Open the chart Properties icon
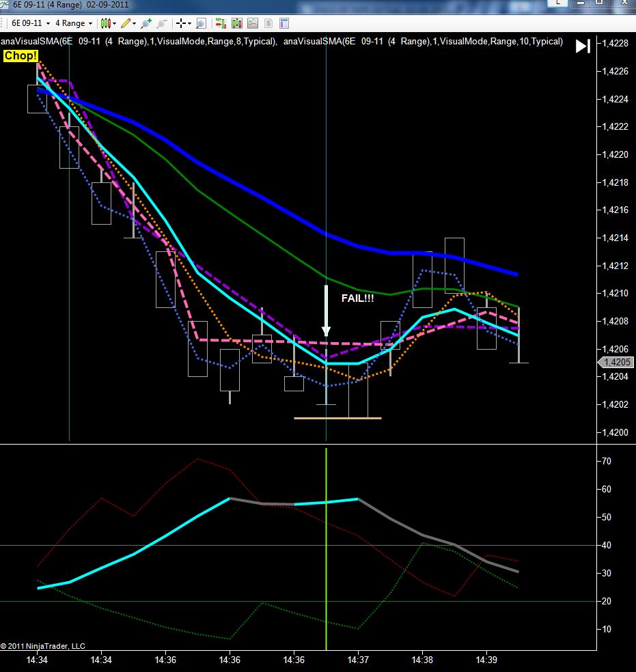Image resolution: width=636 pixels, height=672 pixels. (284, 23)
